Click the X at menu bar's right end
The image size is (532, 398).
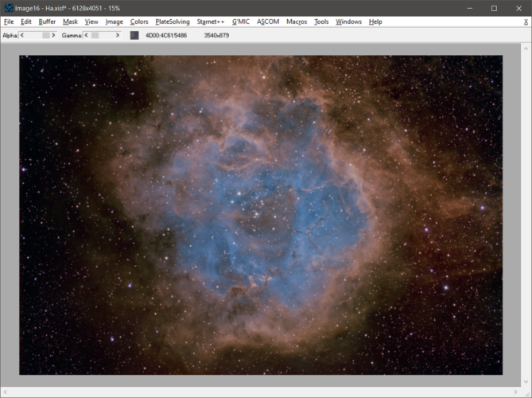click(526, 21)
